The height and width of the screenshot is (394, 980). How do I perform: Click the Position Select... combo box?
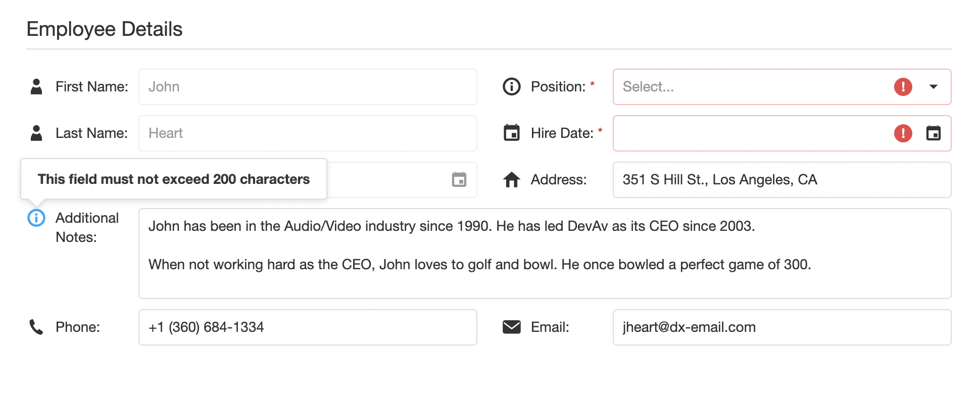(748, 87)
